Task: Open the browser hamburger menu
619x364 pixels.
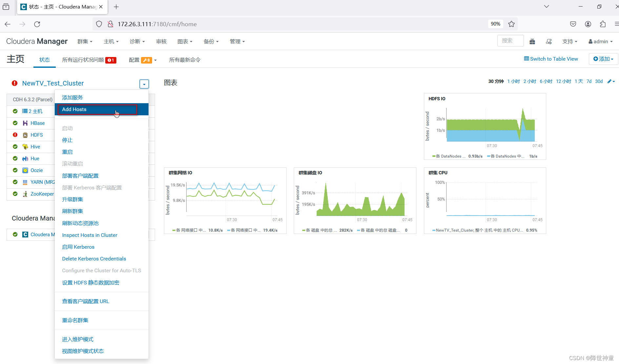Action: (616, 24)
